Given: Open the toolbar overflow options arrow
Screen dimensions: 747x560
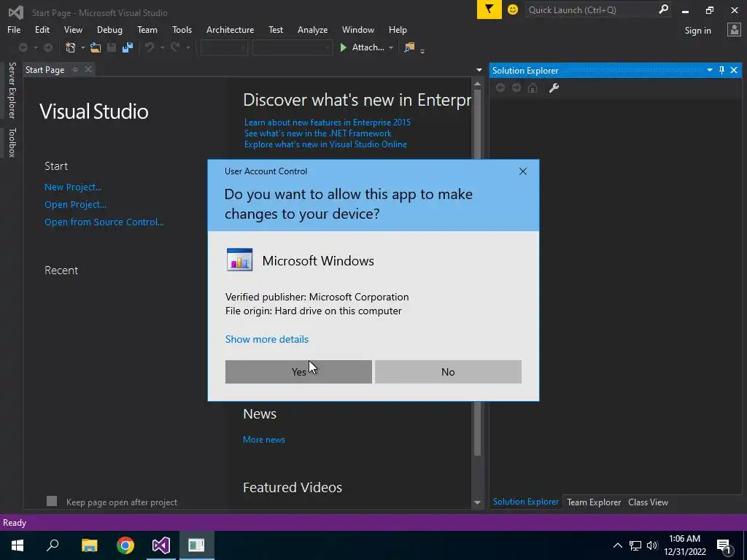Looking at the screenshot, I should [x=422, y=50].
